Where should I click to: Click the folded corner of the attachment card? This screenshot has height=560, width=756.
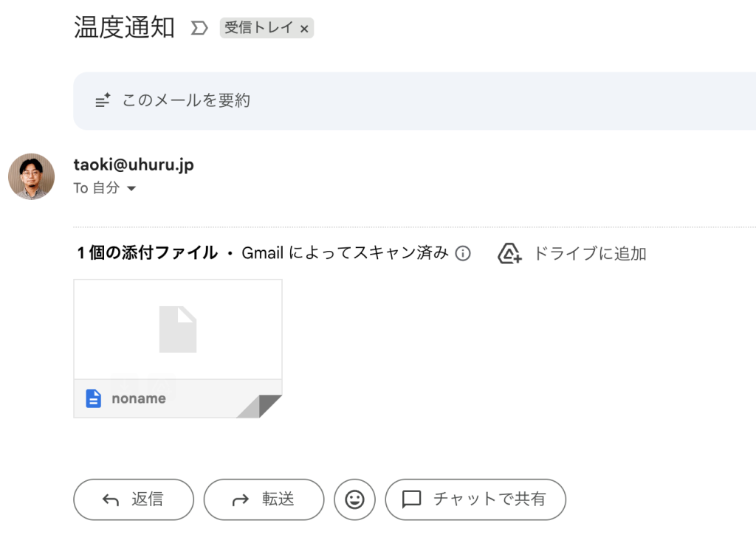coord(264,406)
